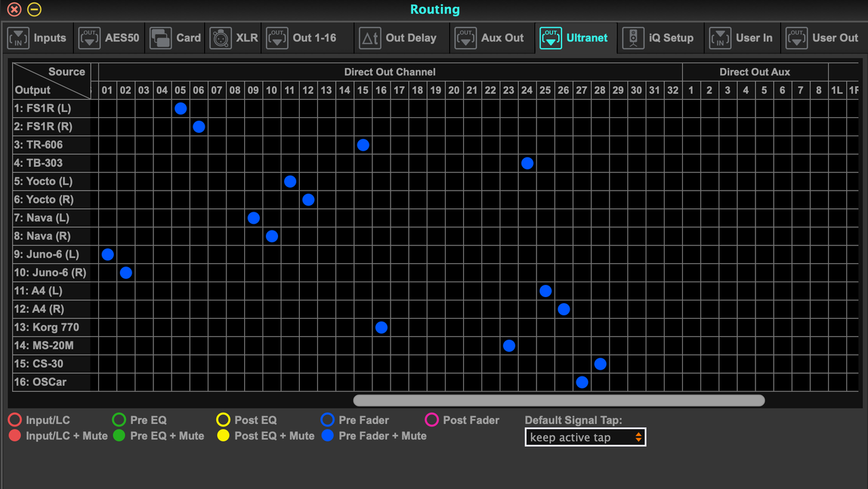
Task: Select the Pre Fader signal tap option
Action: [x=328, y=420]
